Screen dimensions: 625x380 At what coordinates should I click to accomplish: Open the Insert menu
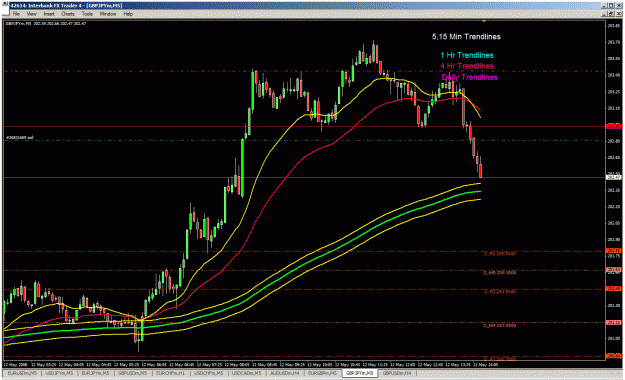49,14
